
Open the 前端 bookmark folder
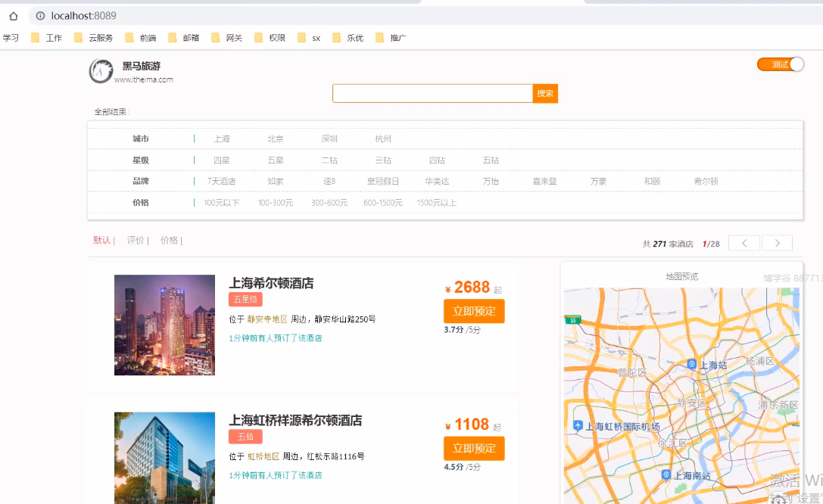coord(141,38)
